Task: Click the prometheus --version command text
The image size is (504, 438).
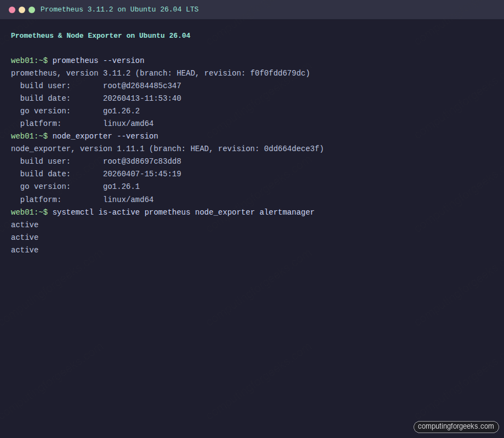Action: point(99,60)
